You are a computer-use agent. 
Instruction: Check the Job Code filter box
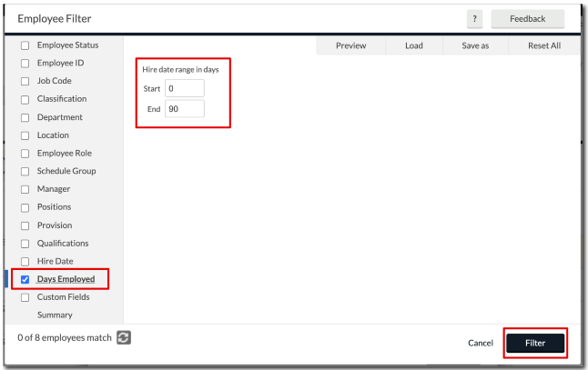[25, 81]
